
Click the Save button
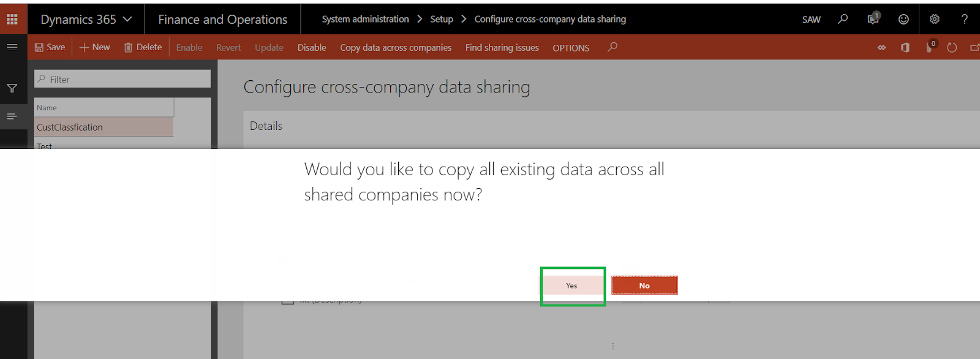tap(50, 47)
